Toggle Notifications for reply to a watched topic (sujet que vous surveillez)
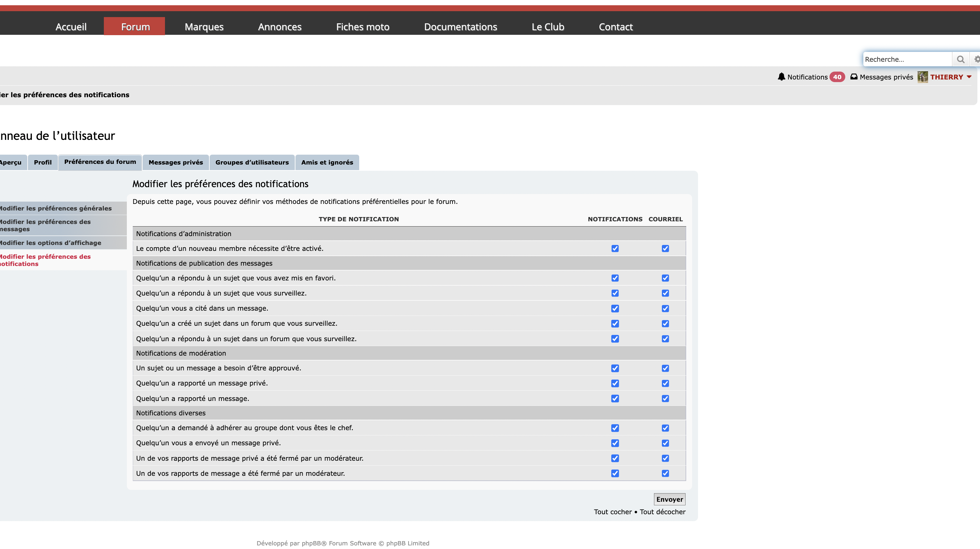980x549 pixels. [x=615, y=293]
